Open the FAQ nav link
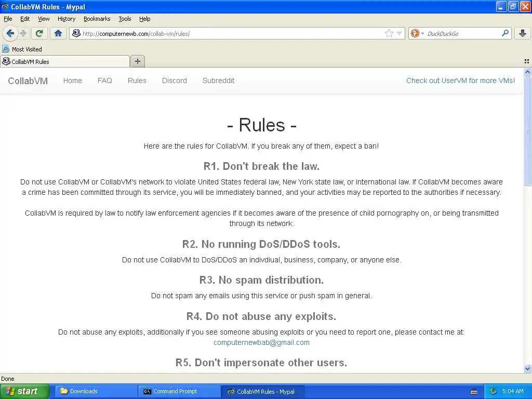 point(105,81)
